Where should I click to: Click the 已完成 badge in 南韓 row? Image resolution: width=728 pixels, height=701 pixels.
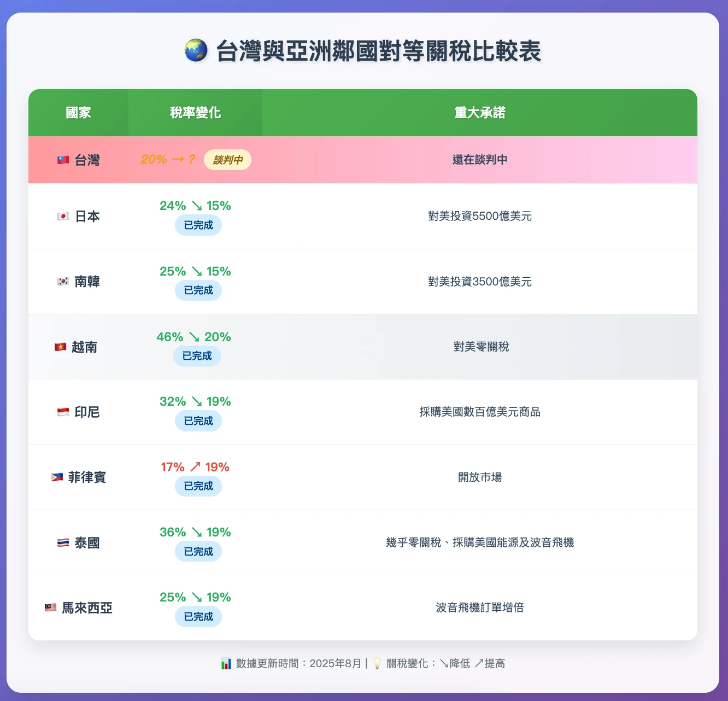pyautogui.click(x=198, y=290)
